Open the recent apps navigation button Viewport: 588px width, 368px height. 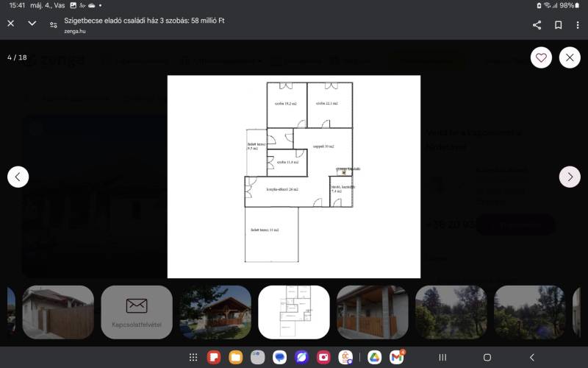442,358
